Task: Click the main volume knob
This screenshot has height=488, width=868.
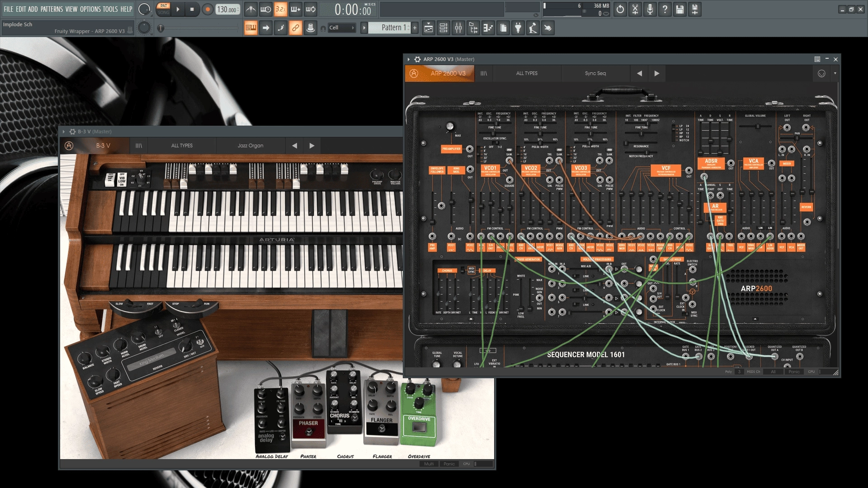Action: pos(144,9)
